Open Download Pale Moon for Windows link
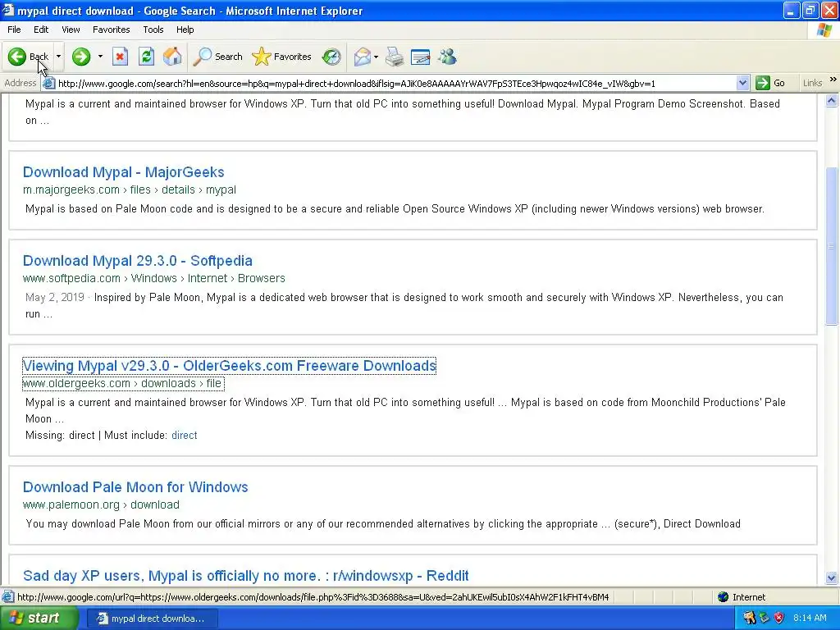840x630 pixels. [x=135, y=487]
